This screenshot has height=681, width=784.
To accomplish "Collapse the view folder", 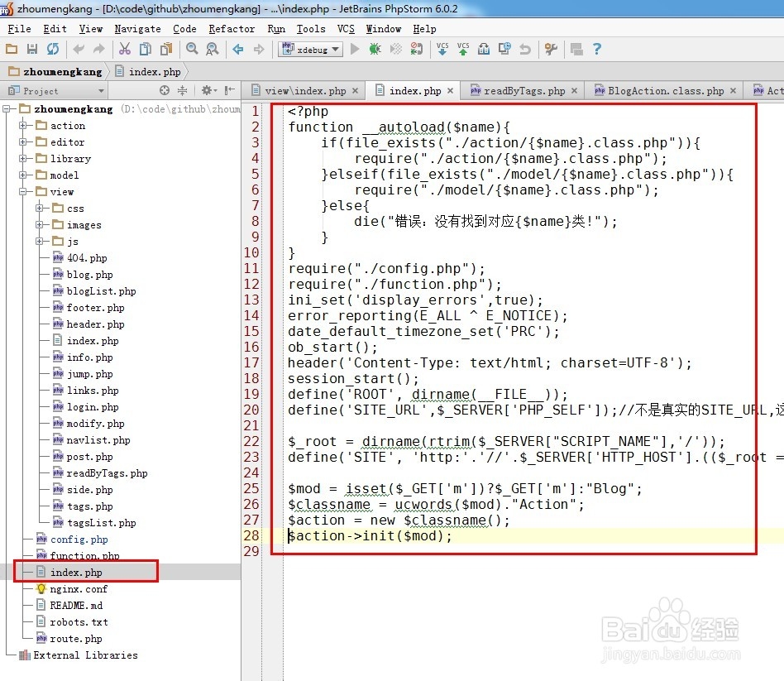I will click(23, 192).
